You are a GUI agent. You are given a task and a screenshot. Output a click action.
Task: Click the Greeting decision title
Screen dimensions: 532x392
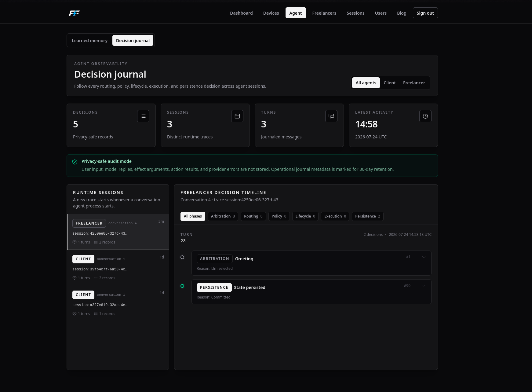(244, 259)
